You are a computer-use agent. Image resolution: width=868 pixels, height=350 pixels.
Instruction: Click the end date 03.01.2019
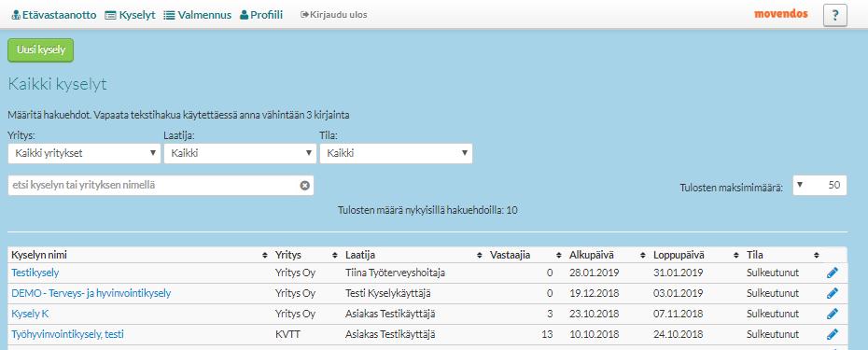tap(679, 293)
